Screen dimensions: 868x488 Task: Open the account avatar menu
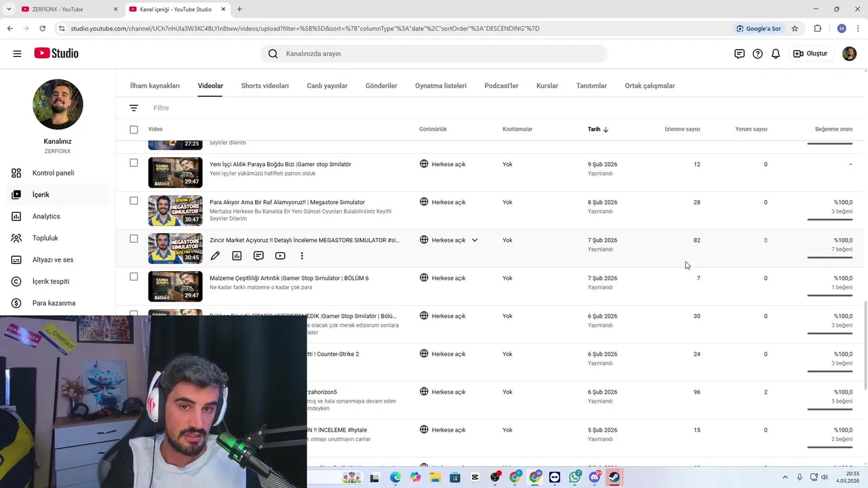(x=849, y=54)
